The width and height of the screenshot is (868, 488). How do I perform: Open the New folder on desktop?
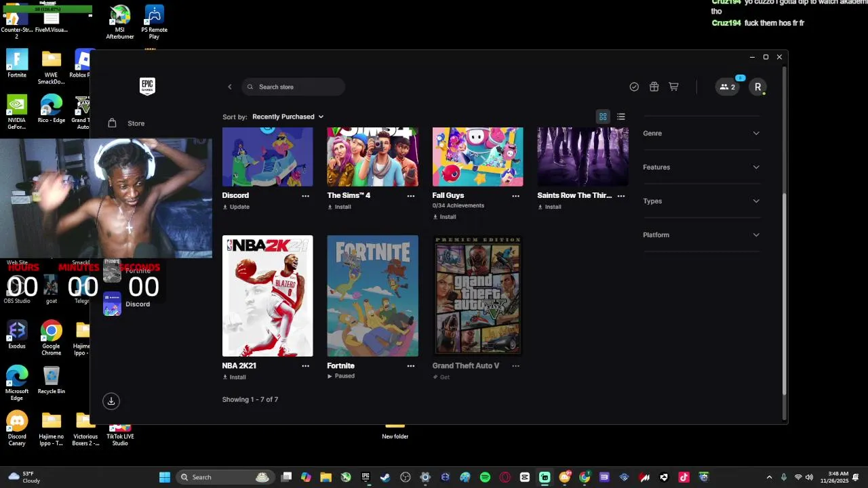395,431
